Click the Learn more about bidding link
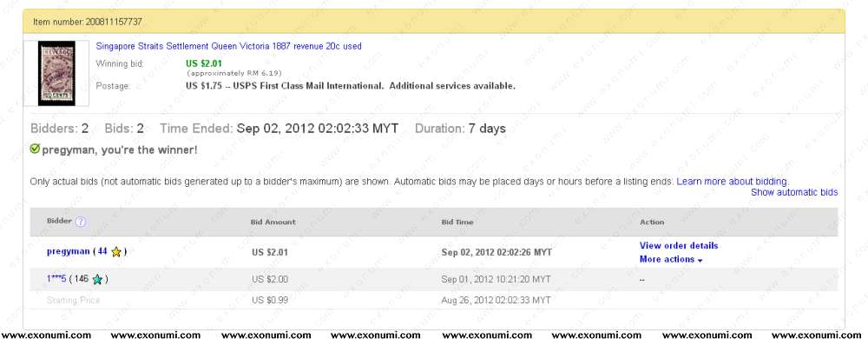Screen dimensions: 868x339 coord(731,181)
